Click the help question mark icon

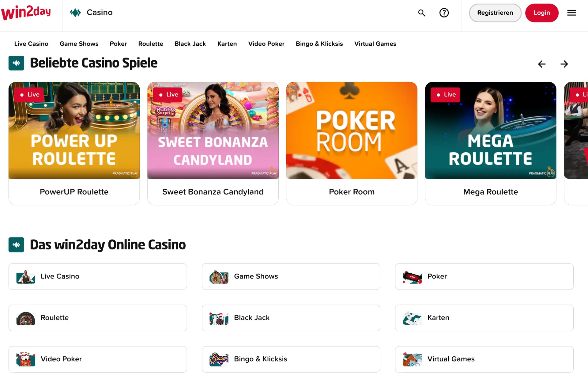pyautogui.click(x=444, y=13)
